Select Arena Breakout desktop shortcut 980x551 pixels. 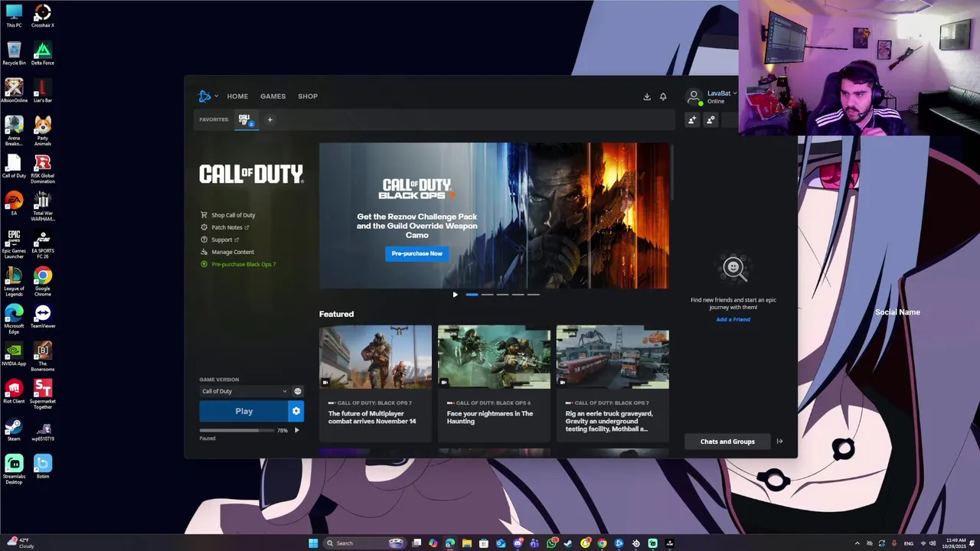click(14, 130)
